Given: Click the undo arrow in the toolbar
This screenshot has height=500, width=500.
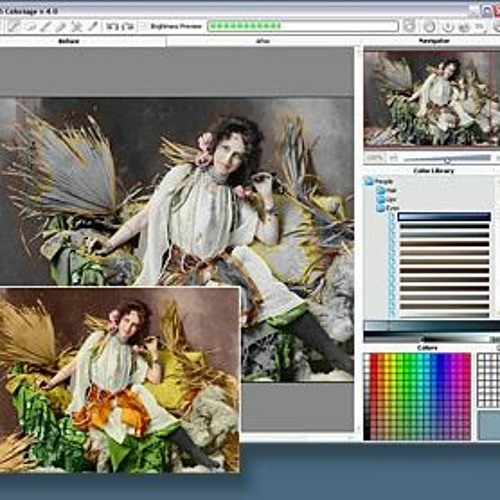Looking at the screenshot, I should (x=112, y=26).
